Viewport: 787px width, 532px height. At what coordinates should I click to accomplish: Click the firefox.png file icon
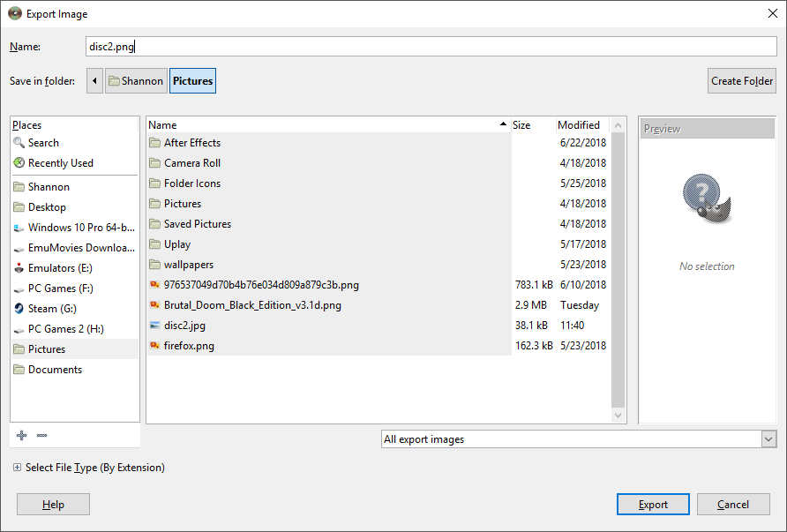click(x=154, y=345)
